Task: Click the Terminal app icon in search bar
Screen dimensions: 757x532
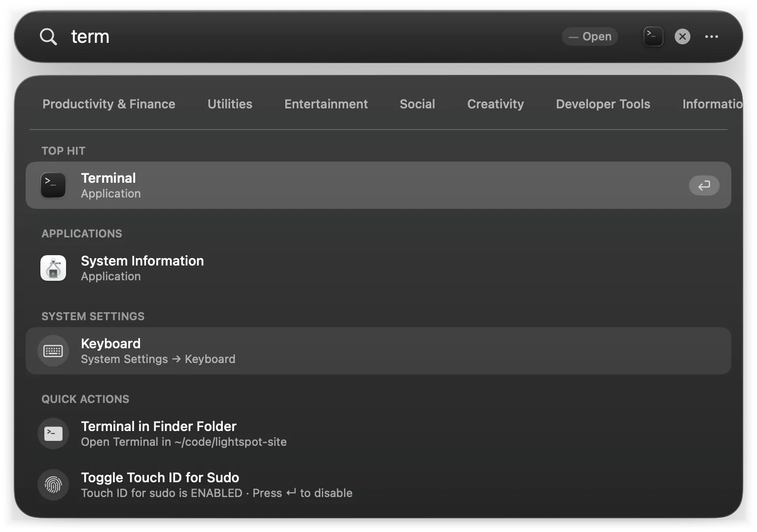Action: coord(653,36)
